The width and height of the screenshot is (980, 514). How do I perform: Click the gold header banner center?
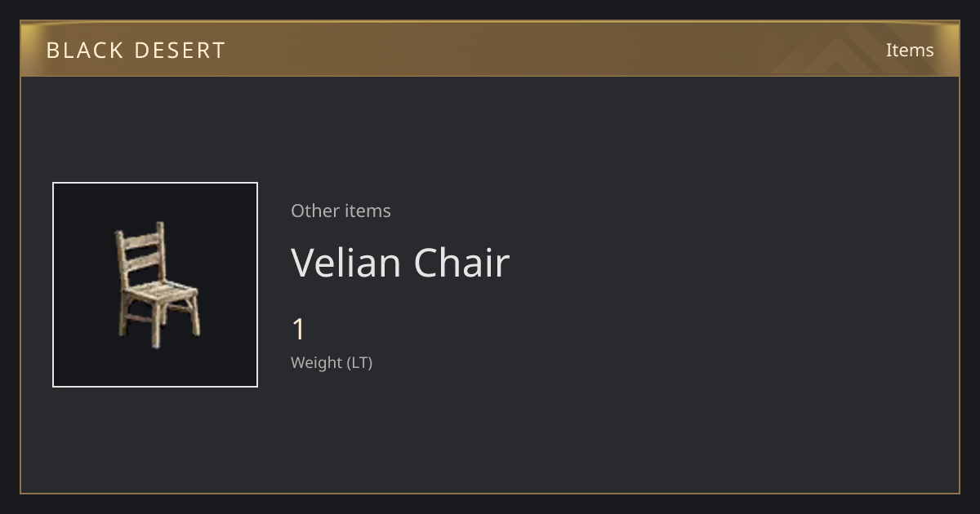point(490,49)
